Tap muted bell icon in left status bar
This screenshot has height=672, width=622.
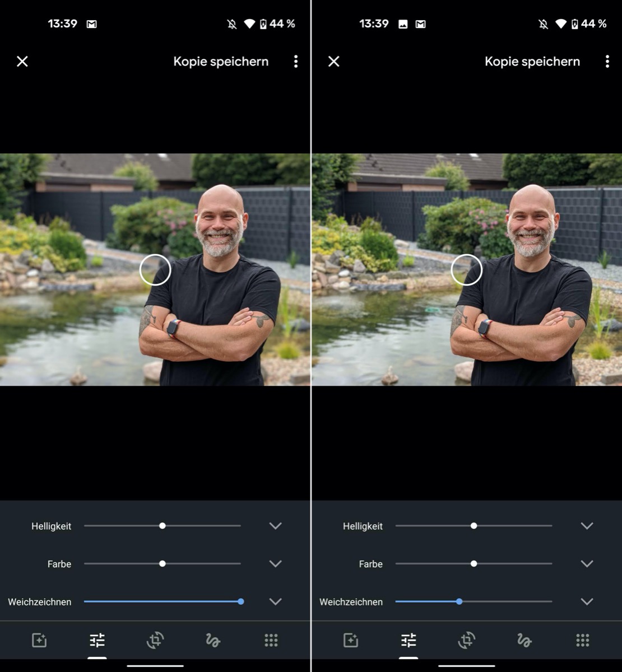(x=232, y=24)
